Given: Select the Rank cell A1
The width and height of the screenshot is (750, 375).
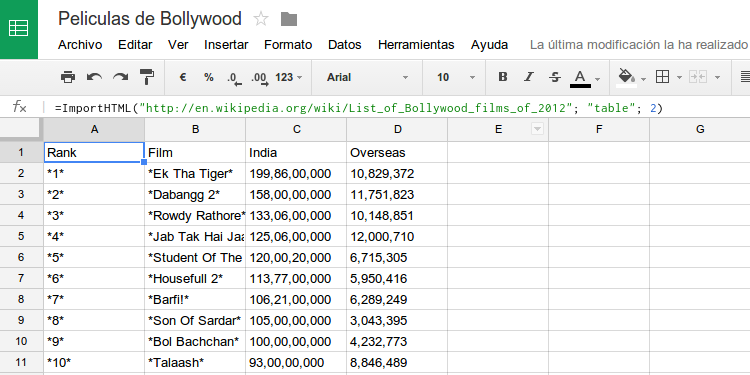Looking at the screenshot, I should click(x=94, y=152).
